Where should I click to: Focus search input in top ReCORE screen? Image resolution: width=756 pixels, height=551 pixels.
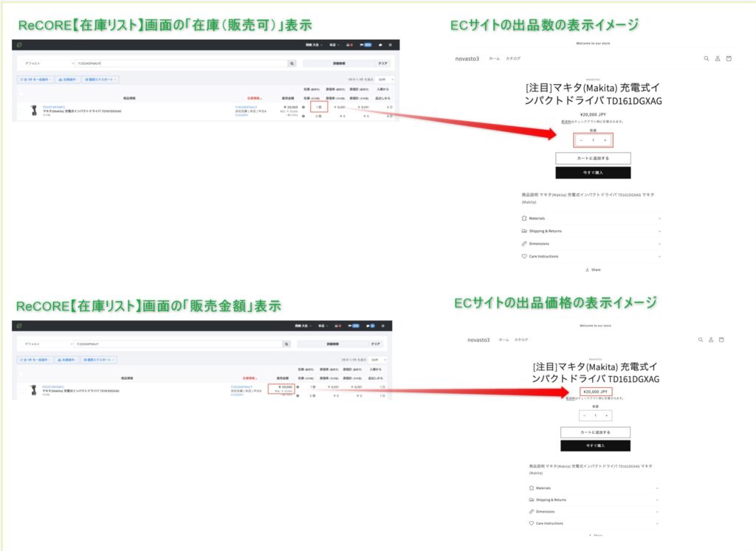coord(182,63)
